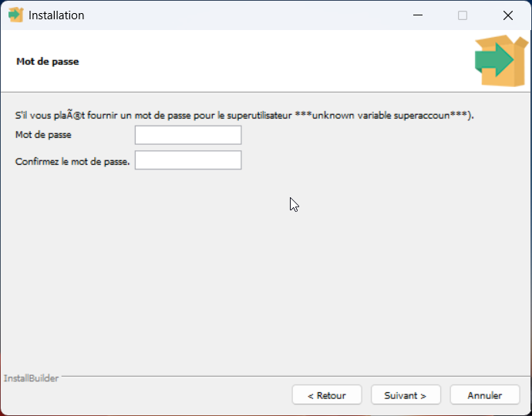Click the InstallBuilder label text

(31, 378)
